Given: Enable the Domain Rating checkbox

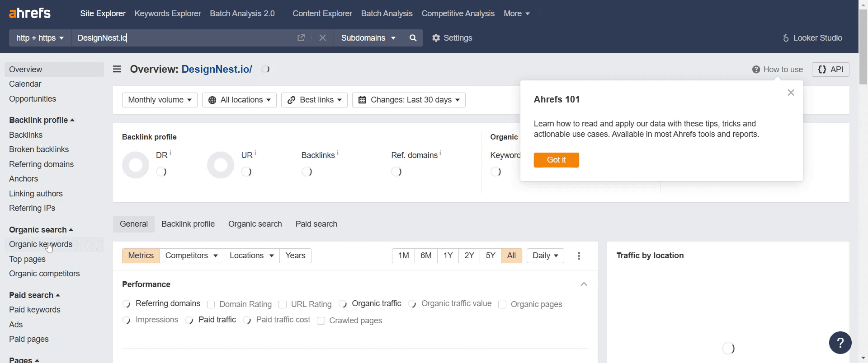Looking at the screenshot, I should click(211, 304).
